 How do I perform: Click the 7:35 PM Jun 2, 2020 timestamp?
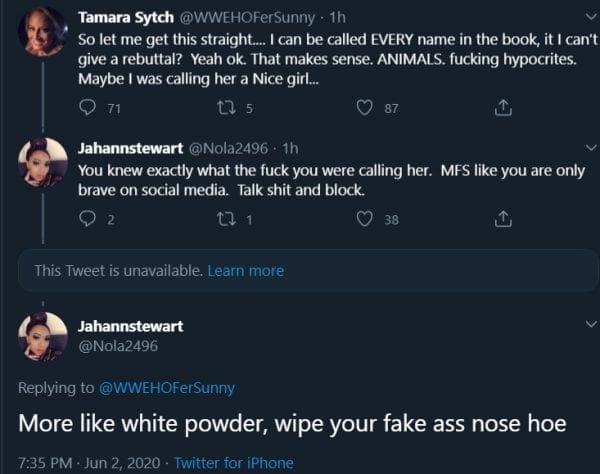[x=86, y=462]
